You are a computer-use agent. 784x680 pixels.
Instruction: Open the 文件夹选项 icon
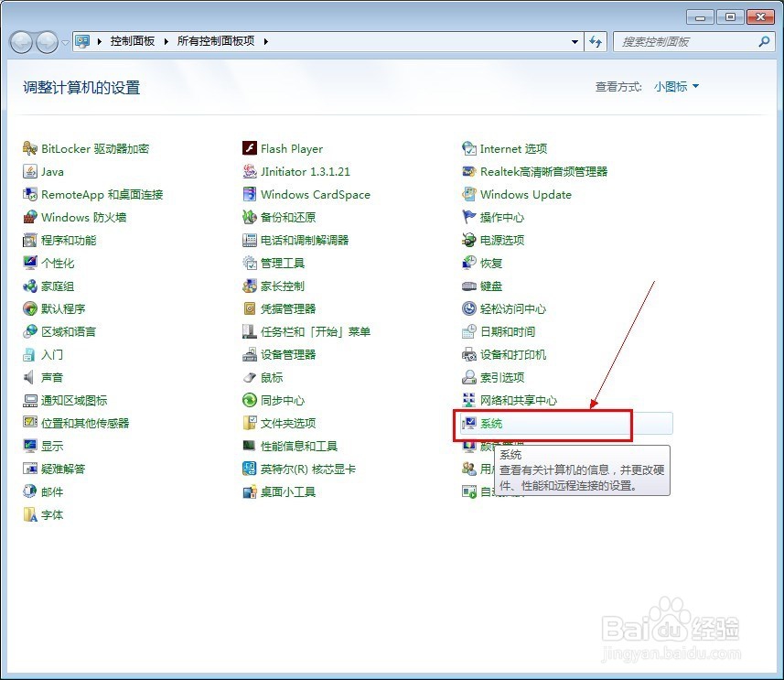250,424
